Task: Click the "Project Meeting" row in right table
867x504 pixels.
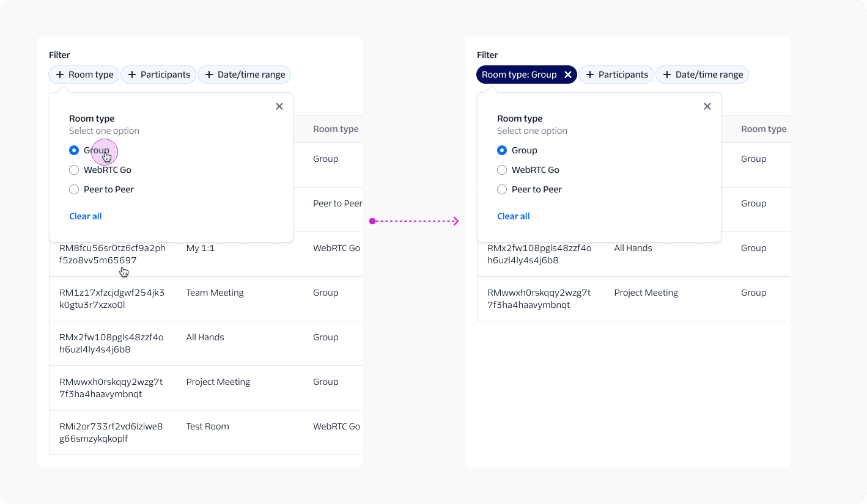Action: click(x=634, y=298)
